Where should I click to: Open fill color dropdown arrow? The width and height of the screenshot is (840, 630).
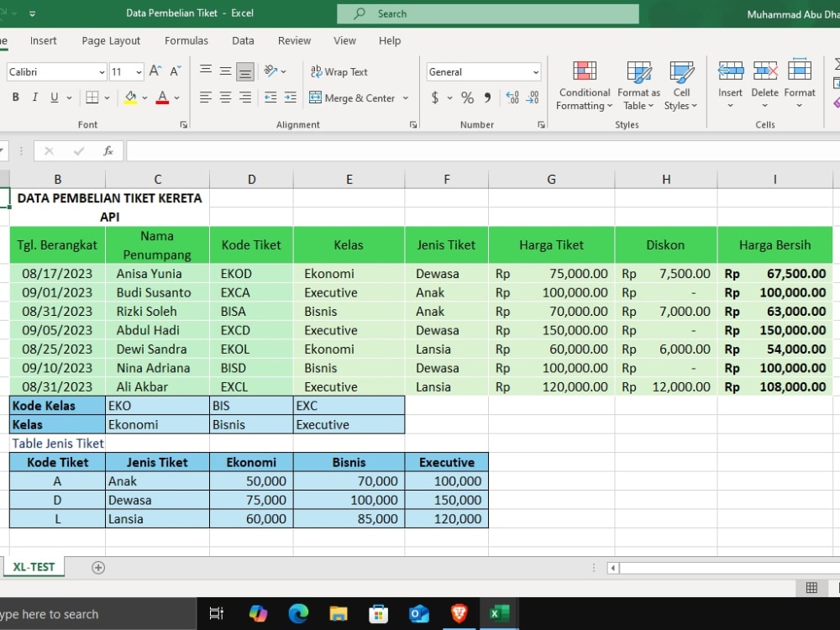click(x=145, y=98)
